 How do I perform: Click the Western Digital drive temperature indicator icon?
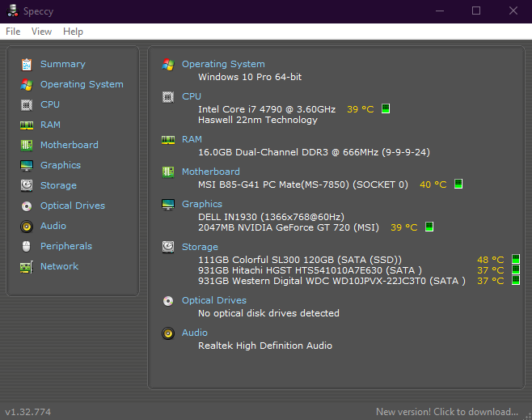pos(516,281)
